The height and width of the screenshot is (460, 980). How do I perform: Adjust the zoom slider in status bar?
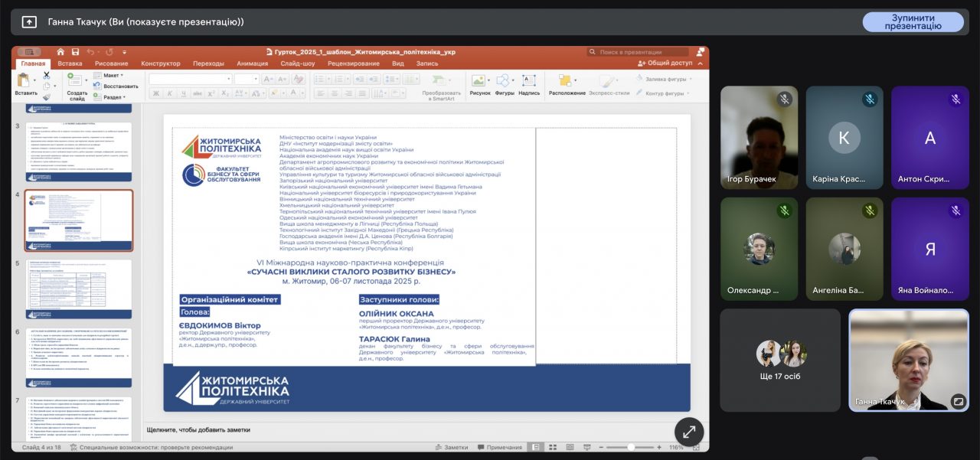(x=630, y=447)
